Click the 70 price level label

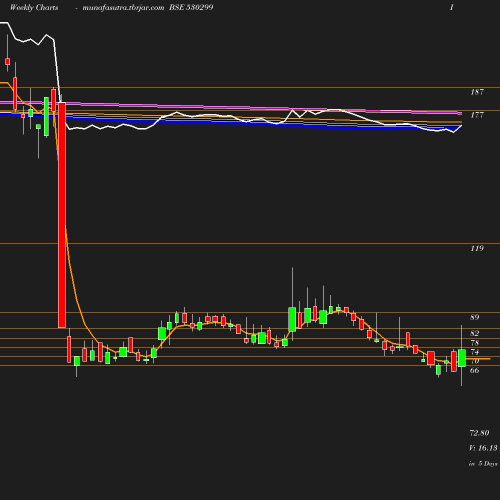coord(475,361)
